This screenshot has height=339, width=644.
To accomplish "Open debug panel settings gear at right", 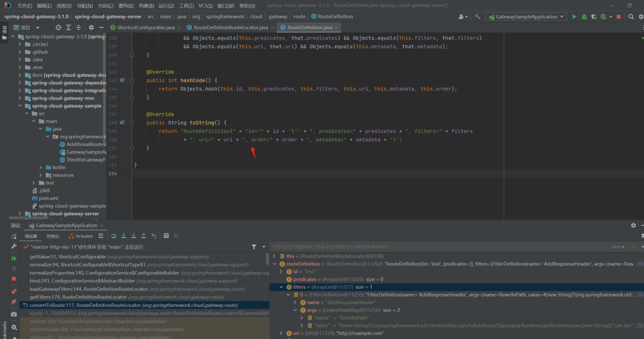I will [x=633, y=226].
